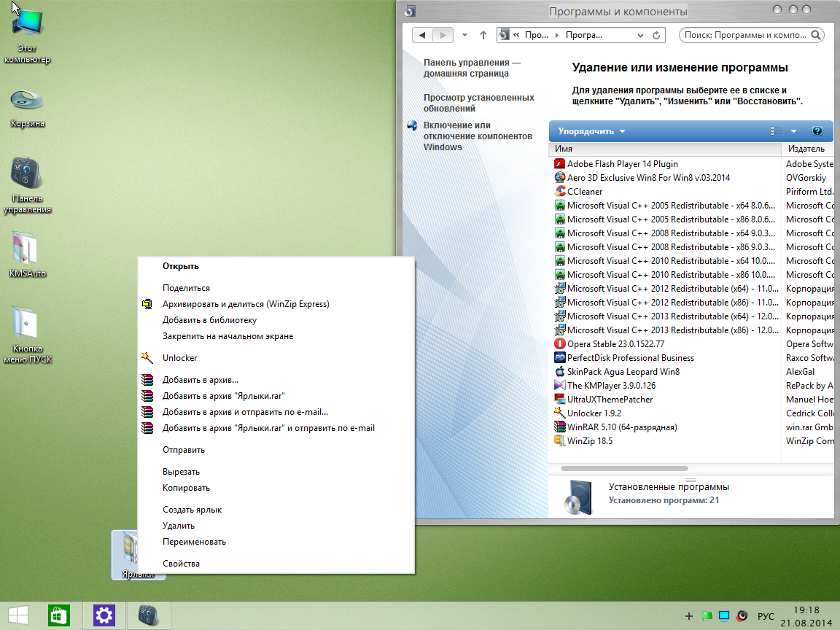Viewport: 840px width, 630px height.
Task: Select the Корзина recycle bin icon
Action: click(27, 109)
